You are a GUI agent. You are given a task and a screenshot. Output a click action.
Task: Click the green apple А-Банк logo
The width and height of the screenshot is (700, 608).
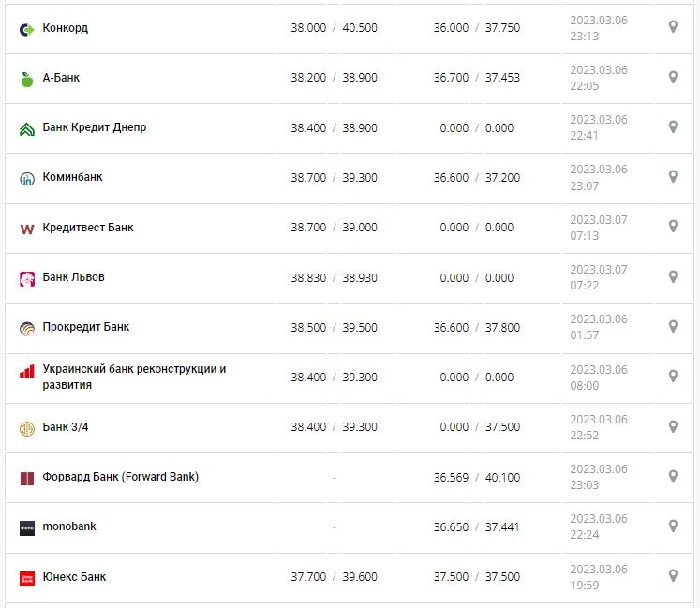26,79
